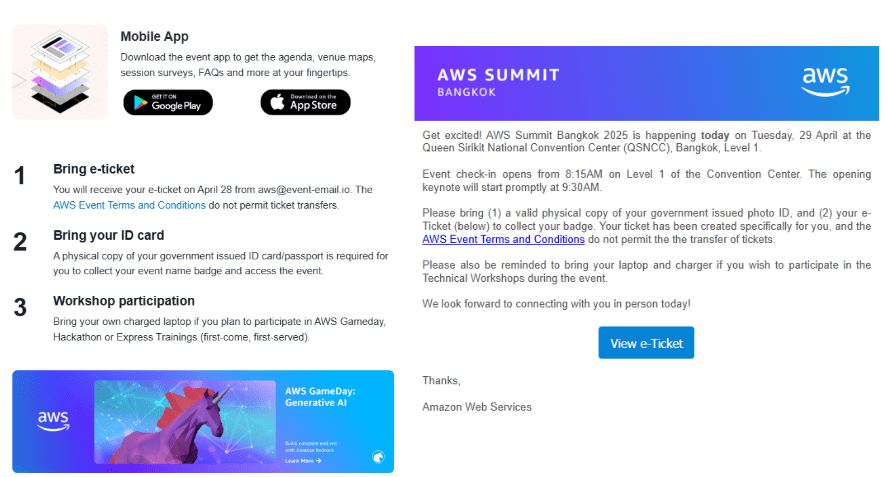Open the App Store download badge
Screen dimensions: 890x477
coord(305,102)
